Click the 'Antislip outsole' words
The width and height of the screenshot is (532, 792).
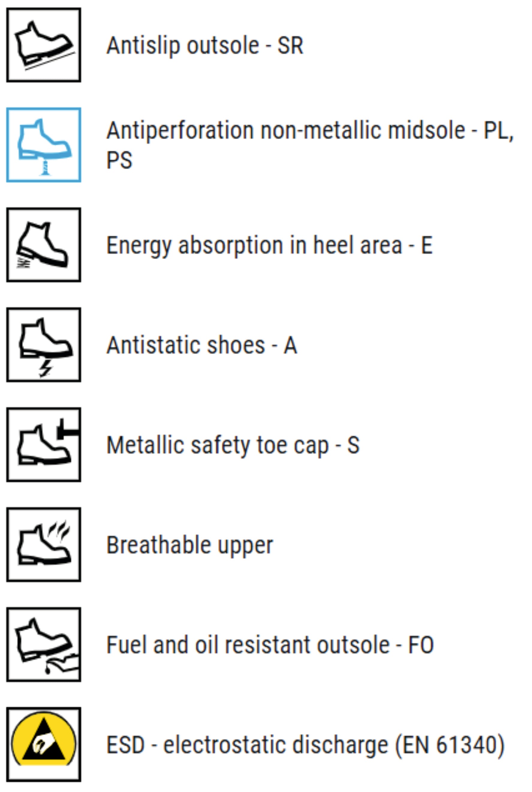point(183,46)
